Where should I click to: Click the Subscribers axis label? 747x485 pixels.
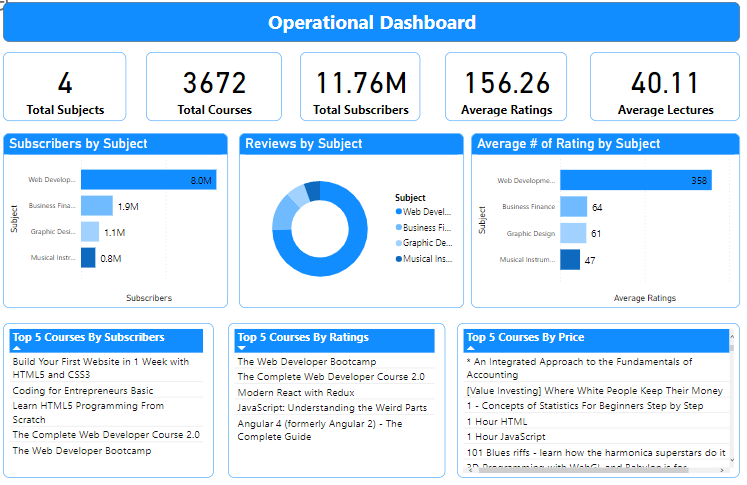tap(149, 298)
